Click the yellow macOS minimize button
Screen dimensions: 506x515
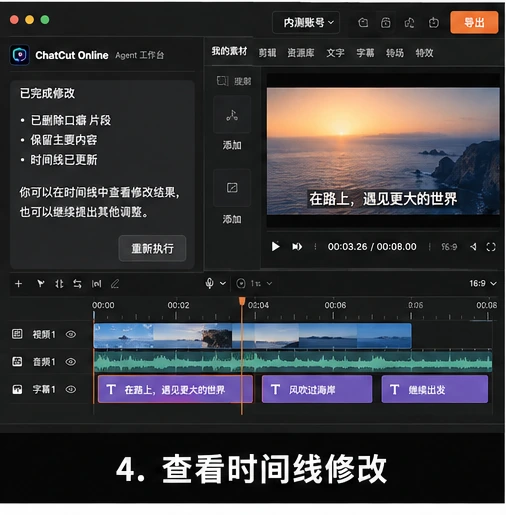pyautogui.click(x=29, y=20)
